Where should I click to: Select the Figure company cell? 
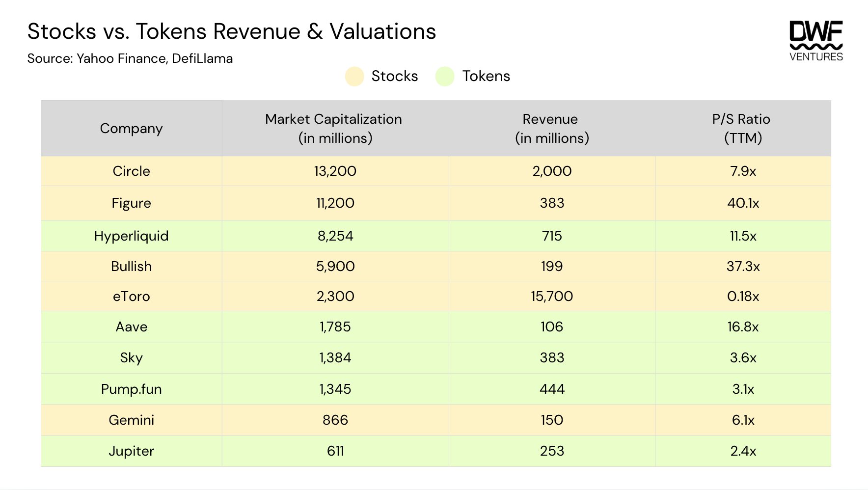(x=131, y=203)
